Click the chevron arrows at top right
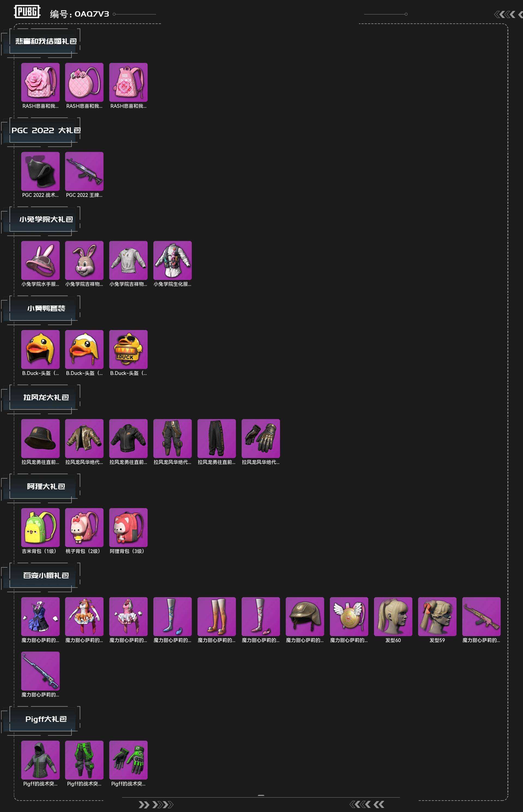 click(508, 14)
